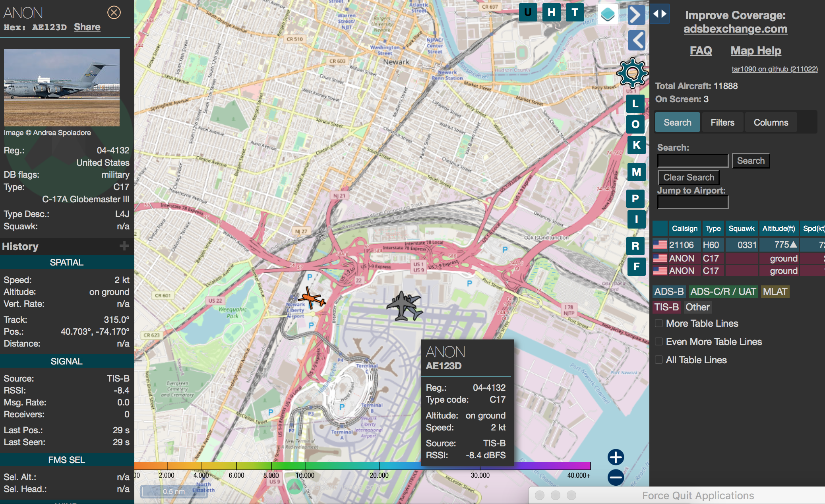Toggle ADS-B source filter
This screenshot has height=504, width=825.
[x=669, y=292]
